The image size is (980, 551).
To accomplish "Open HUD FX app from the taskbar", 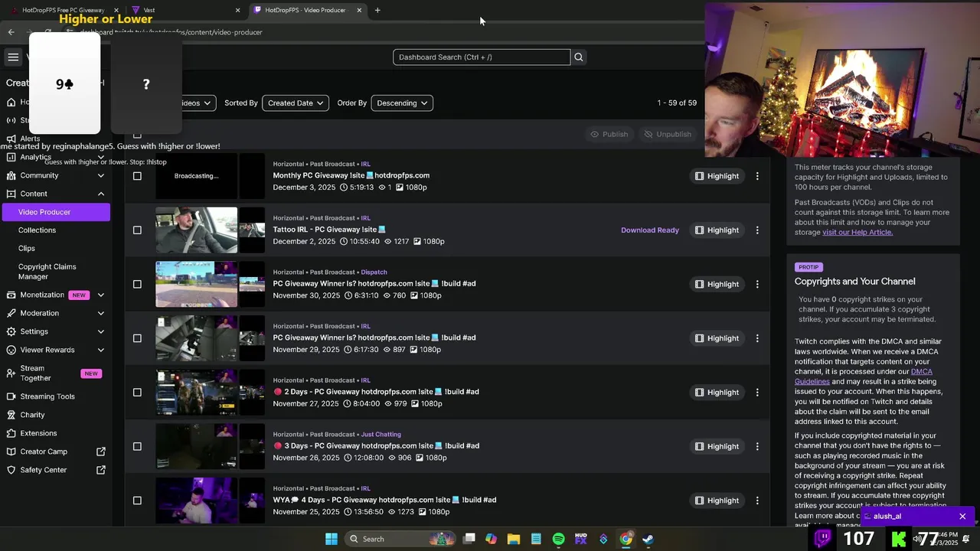I will (581, 539).
